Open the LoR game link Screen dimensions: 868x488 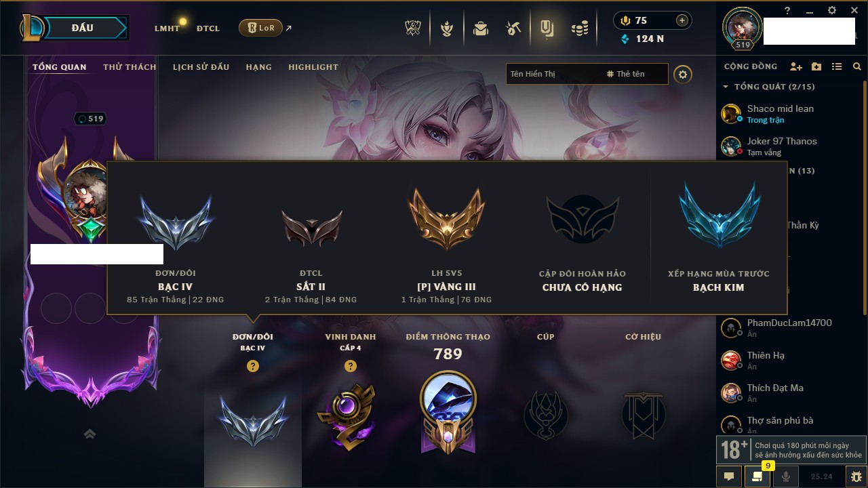pyautogui.click(x=260, y=28)
